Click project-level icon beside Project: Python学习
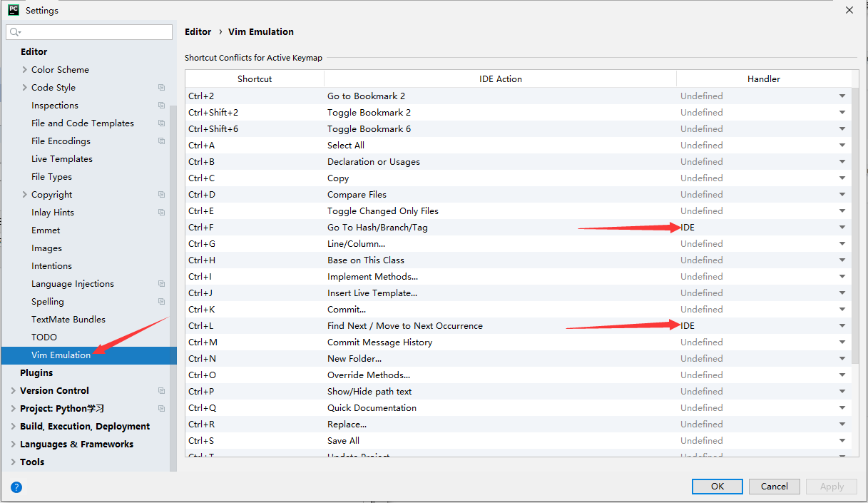 pyautogui.click(x=161, y=409)
